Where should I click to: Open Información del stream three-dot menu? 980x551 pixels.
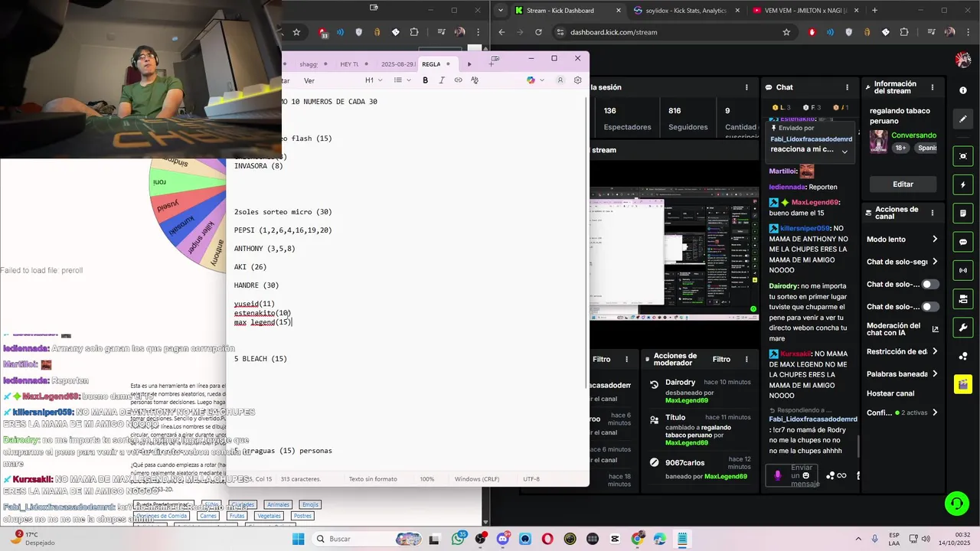pos(933,87)
